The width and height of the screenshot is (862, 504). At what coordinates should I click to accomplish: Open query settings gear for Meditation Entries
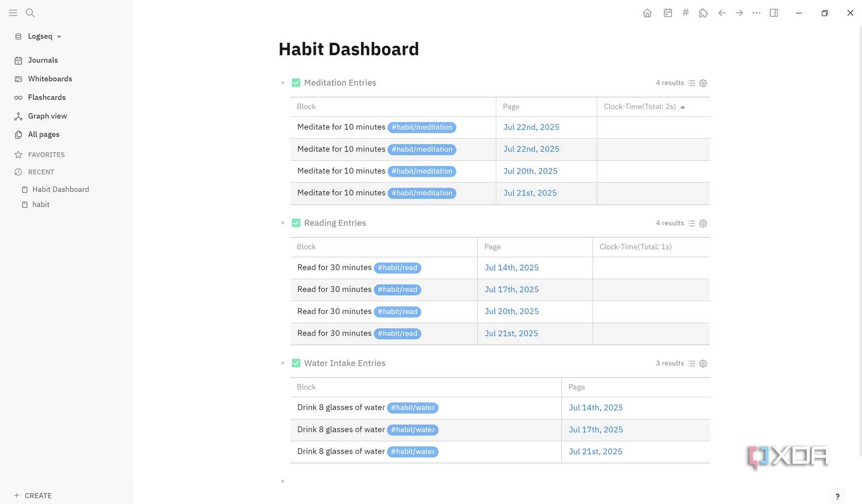click(703, 83)
